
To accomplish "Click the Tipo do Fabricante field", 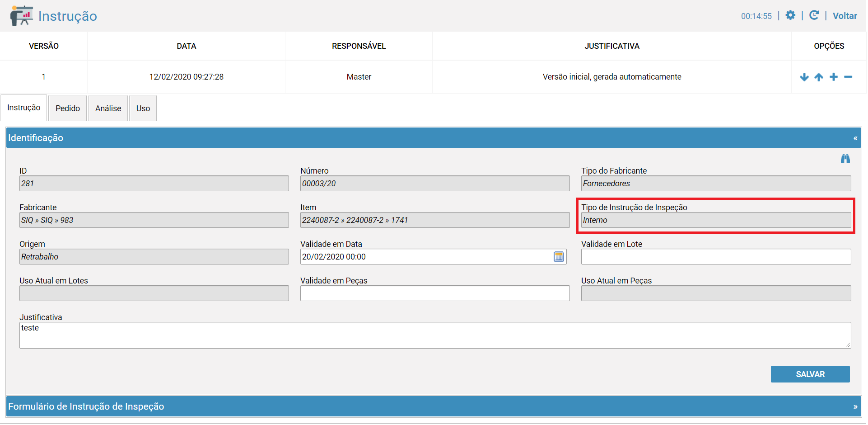I will point(716,184).
